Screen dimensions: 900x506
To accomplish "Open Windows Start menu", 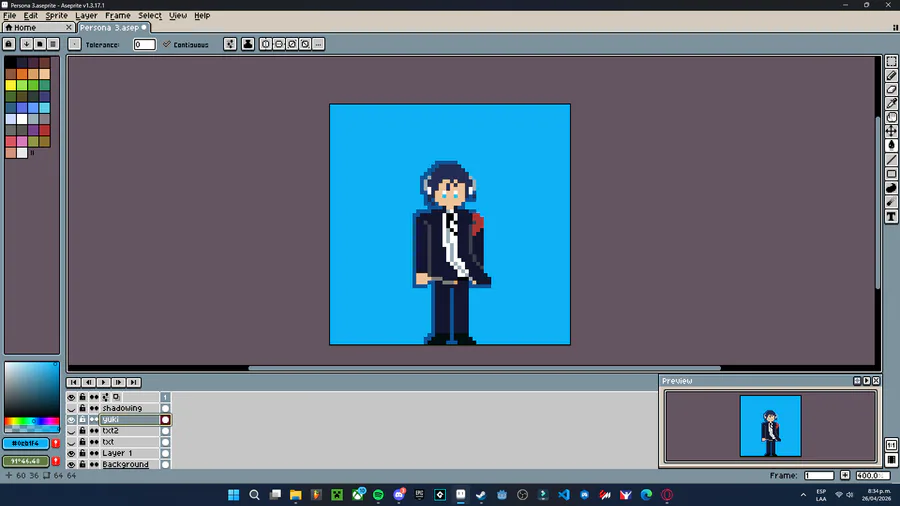I will pyautogui.click(x=234, y=495).
